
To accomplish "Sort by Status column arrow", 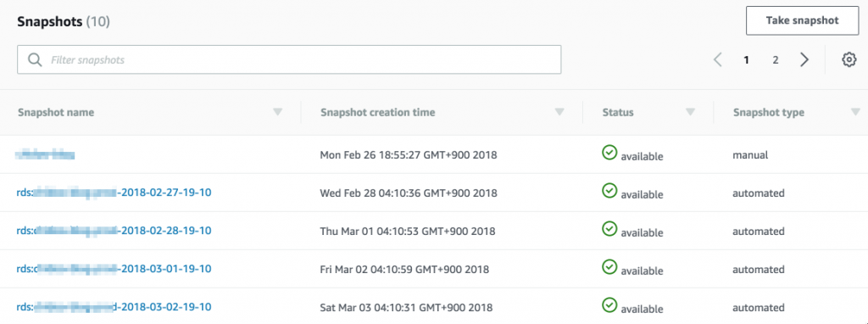I will (x=690, y=113).
